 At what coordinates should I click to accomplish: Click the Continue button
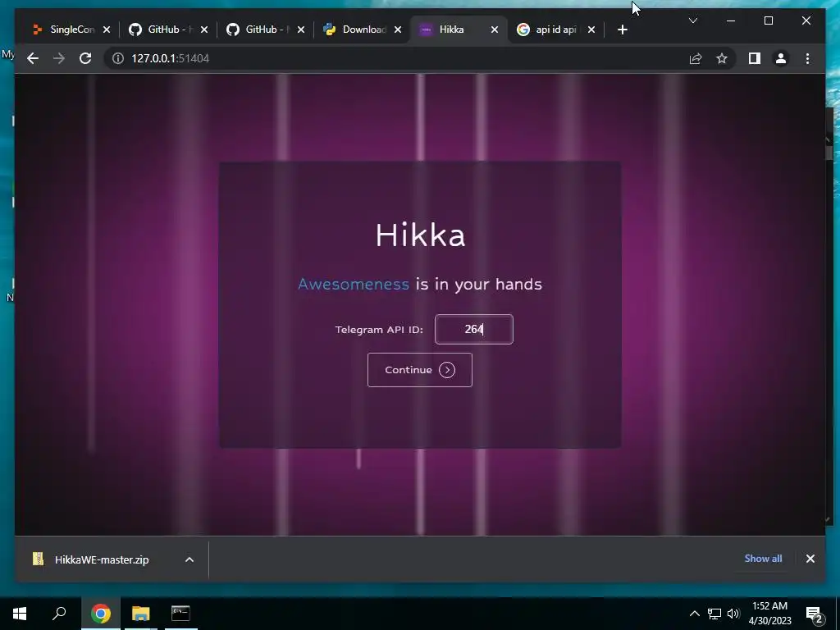419,370
